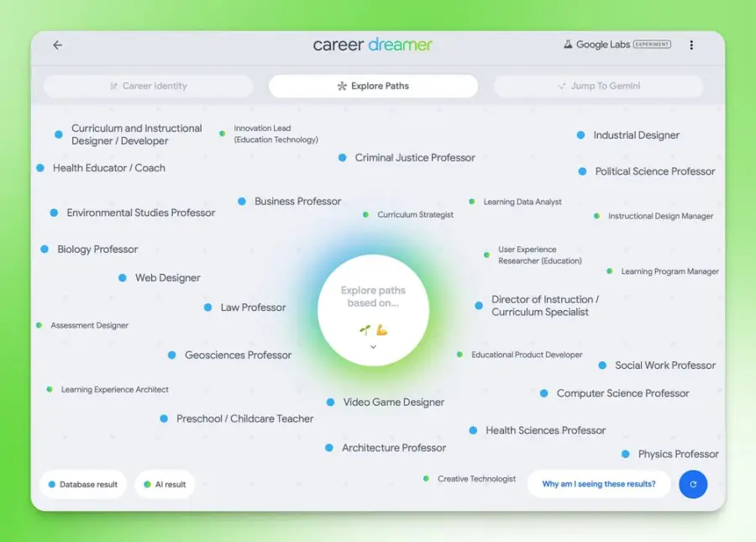This screenshot has height=542, width=756.
Task: Open Health Educator / Coach
Action: point(102,168)
